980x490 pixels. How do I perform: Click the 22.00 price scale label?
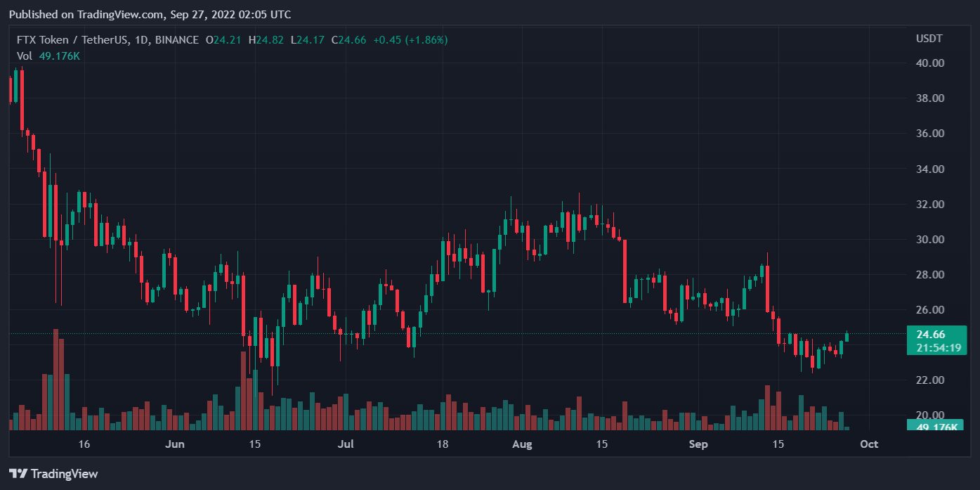(x=929, y=380)
